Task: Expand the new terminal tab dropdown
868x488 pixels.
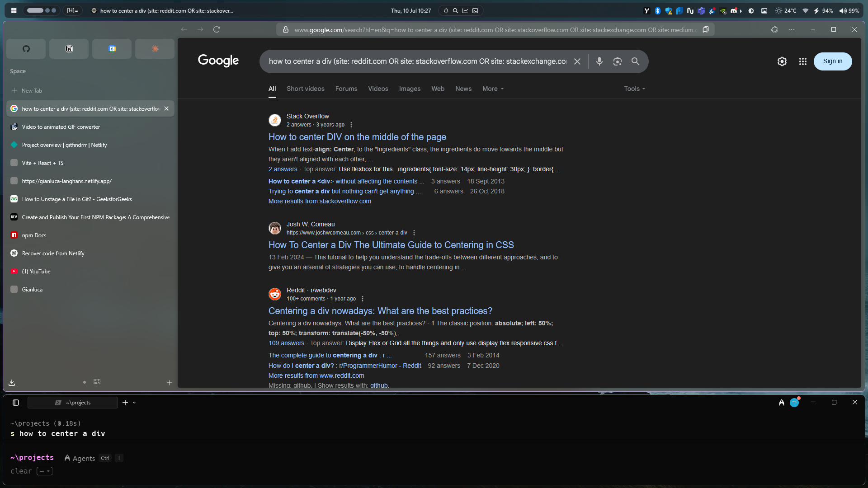Action: click(134, 403)
